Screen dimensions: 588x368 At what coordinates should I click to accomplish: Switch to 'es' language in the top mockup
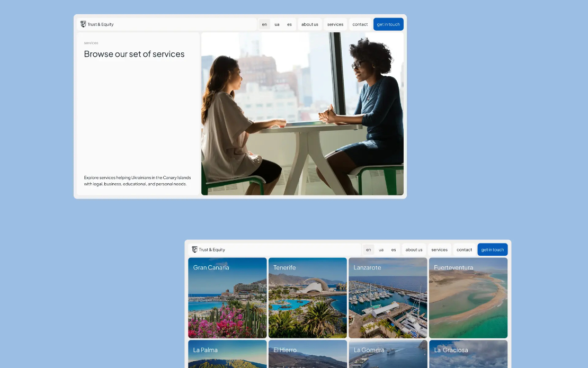[290, 24]
